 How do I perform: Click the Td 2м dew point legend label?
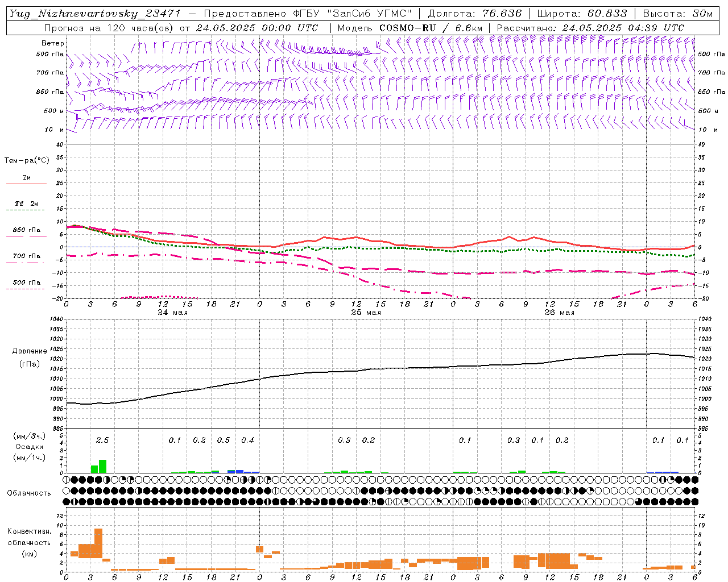pyautogui.click(x=27, y=203)
